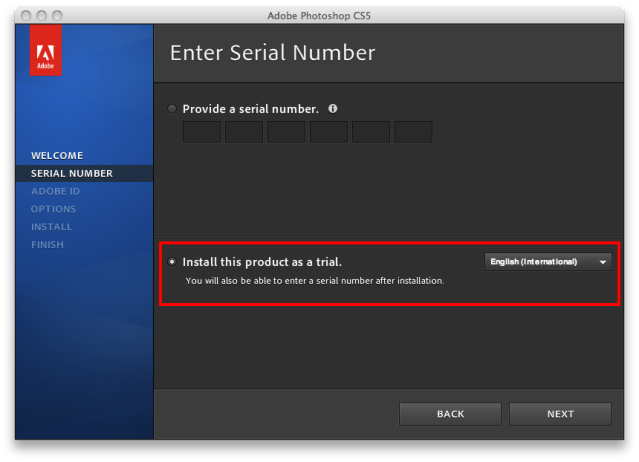Click the Install sidebar step

pos(51,227)
